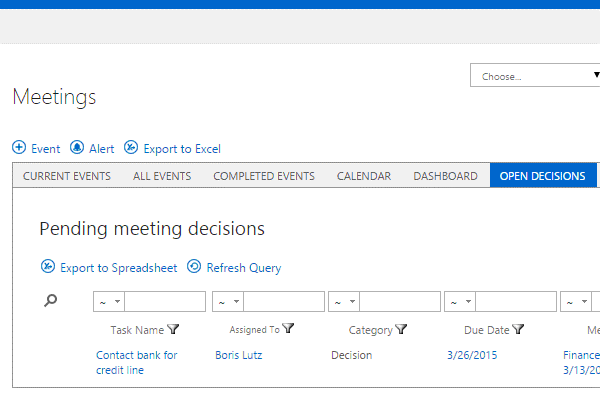This screenshot has width=600, height=400.
Task: Open the fifth column filter operator dropdown
Action: click(576, 302)
